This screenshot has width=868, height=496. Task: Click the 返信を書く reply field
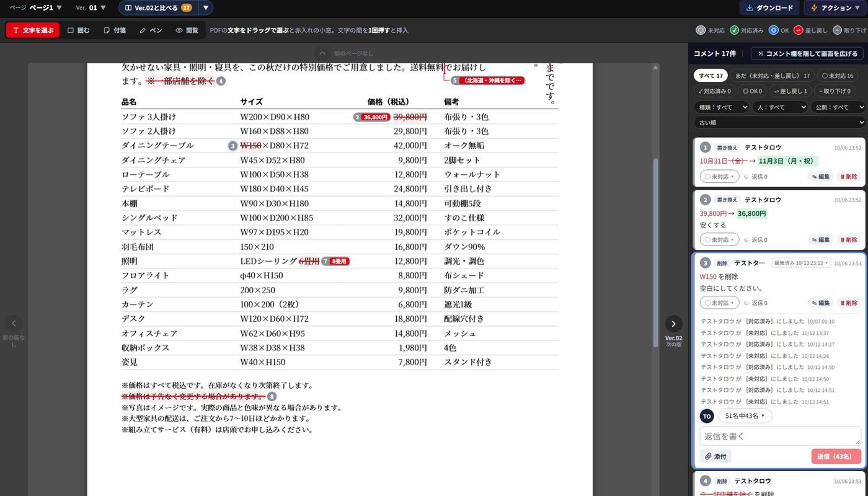[x=780, y=436]
